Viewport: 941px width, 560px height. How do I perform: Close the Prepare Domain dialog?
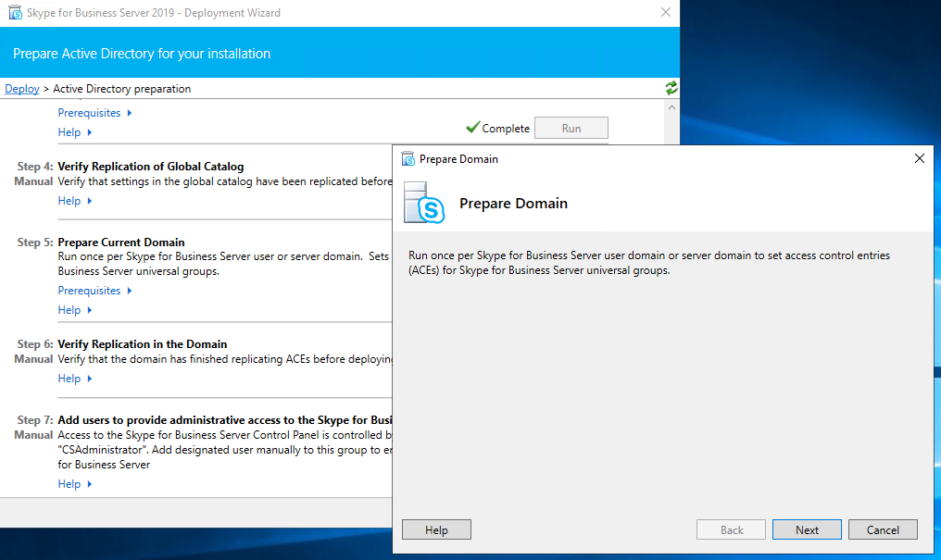pyautogui.click(x=919, y=158)
